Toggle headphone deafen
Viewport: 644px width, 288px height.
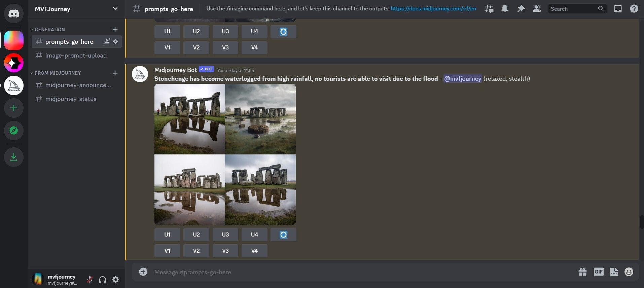pyautogui.click(x=103, y=280)
